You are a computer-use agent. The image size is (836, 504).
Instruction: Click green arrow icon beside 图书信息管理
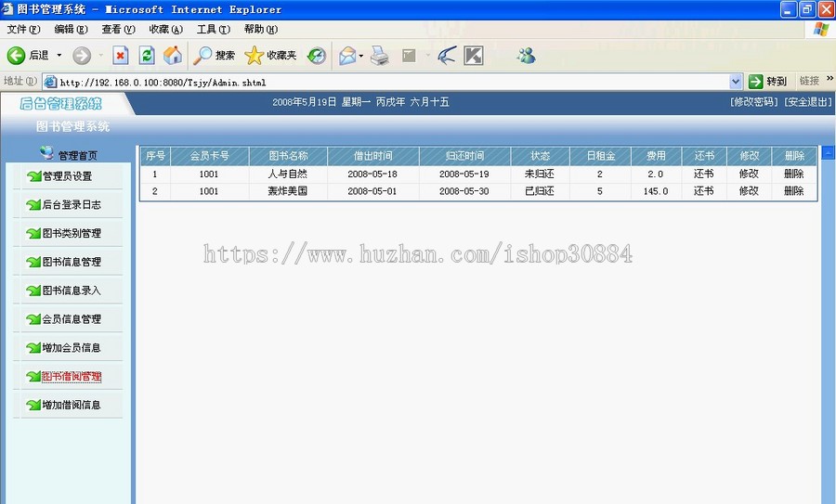click(33, 262)
